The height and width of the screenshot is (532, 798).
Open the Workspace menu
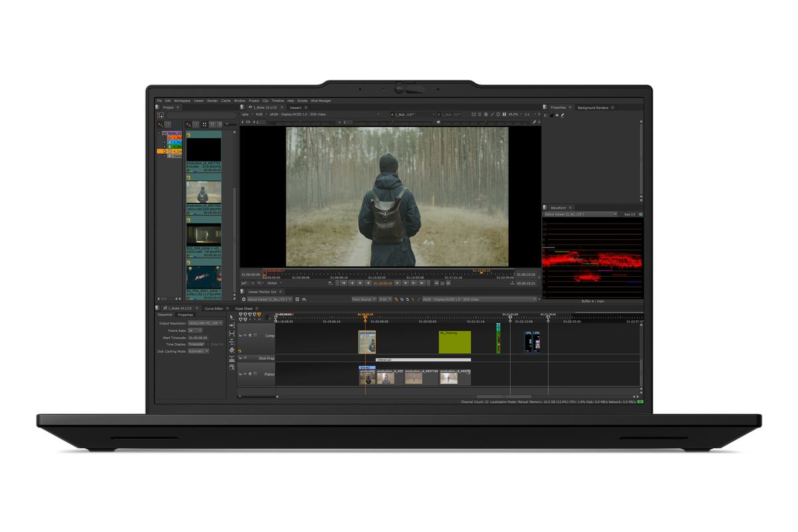click(x=182, y=100)
